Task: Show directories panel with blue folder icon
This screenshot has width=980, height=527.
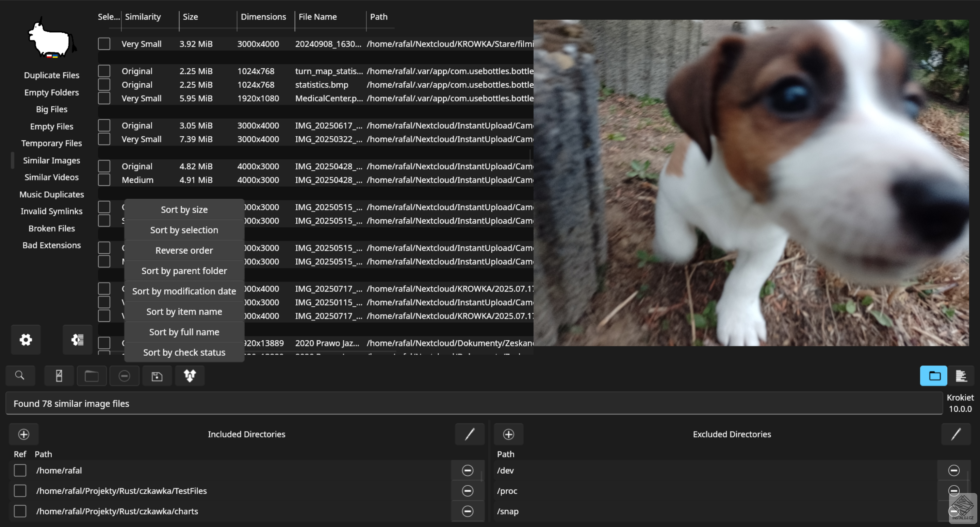Action: [934, 376]
